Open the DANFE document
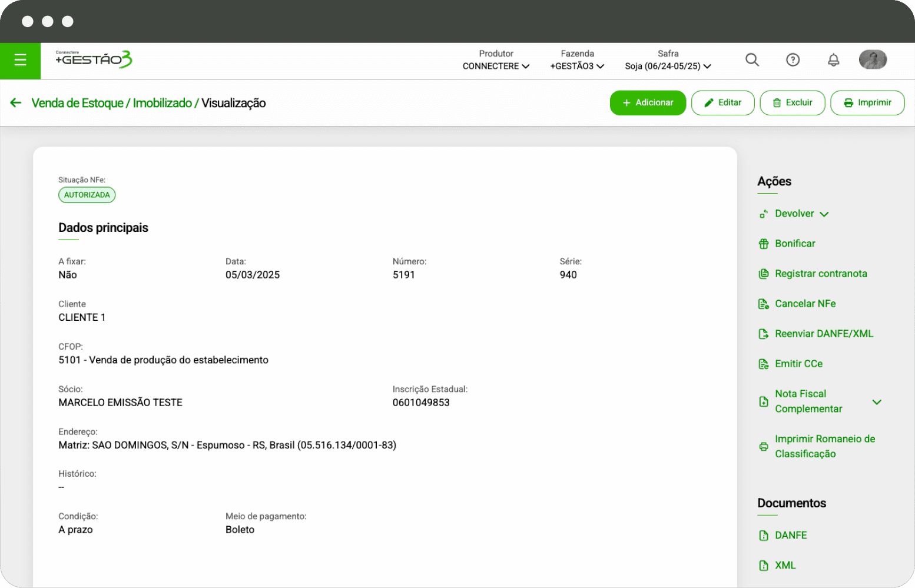This screenshot has width=915, height=588. [x=790, y=535]
